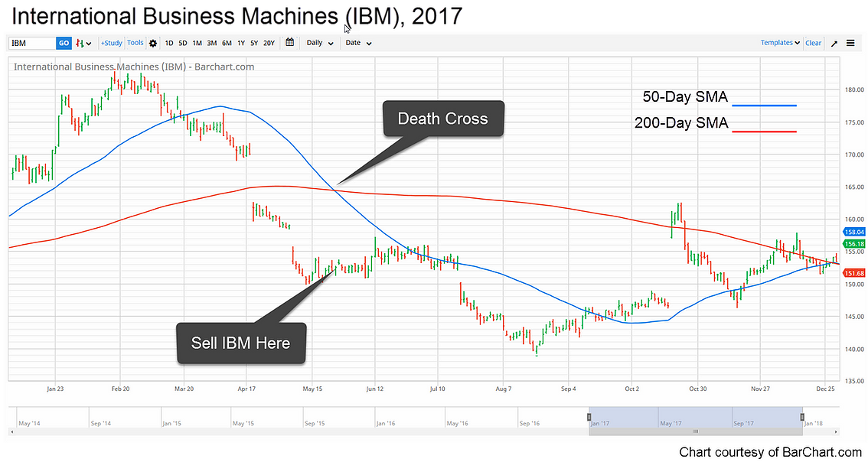868x462 pixels.
Task: Select the 1M time range
Action: 197,43
